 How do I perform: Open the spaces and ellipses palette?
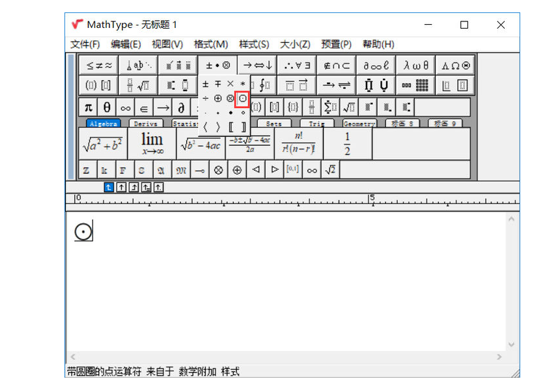[139, 66]
